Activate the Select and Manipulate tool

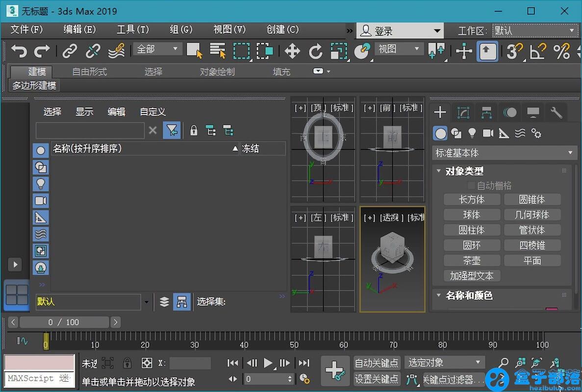pyautogui.click(x=464, y=51)
